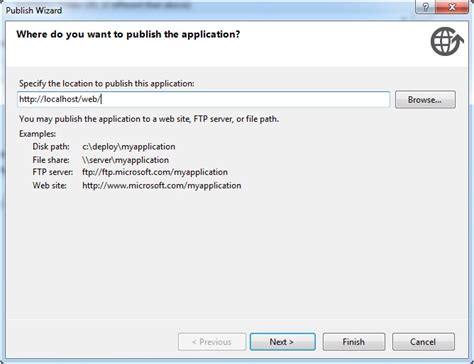The image size is (474, 364).
Task: Click the 'FTP server:' label
Action: 53,172
